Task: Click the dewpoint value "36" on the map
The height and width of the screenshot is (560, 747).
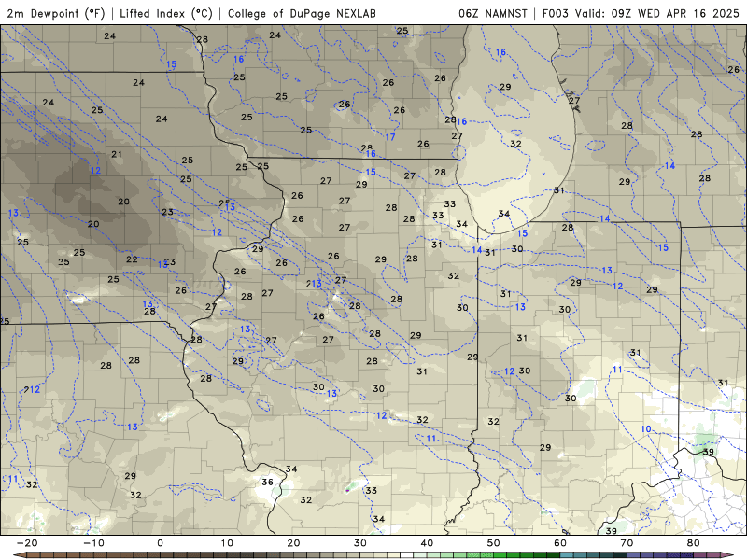Action: [267, 482]
